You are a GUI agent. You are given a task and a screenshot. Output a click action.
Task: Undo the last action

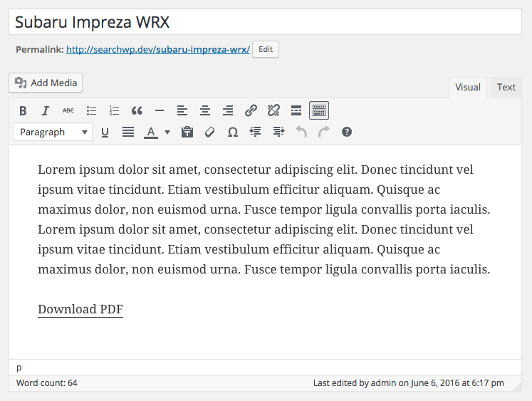[301, 132]
